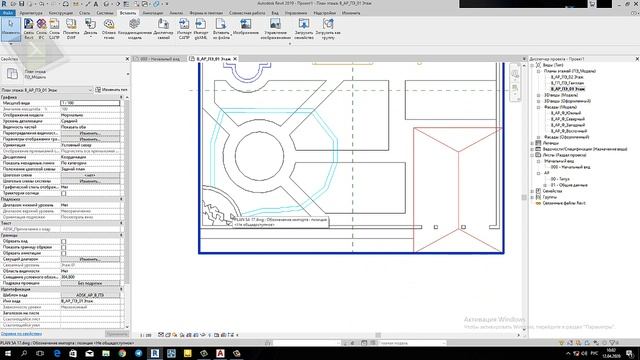Open Chrome from the taskbar
The height and width of the screenshot is (360, 640).
click(x=122, y=353)
